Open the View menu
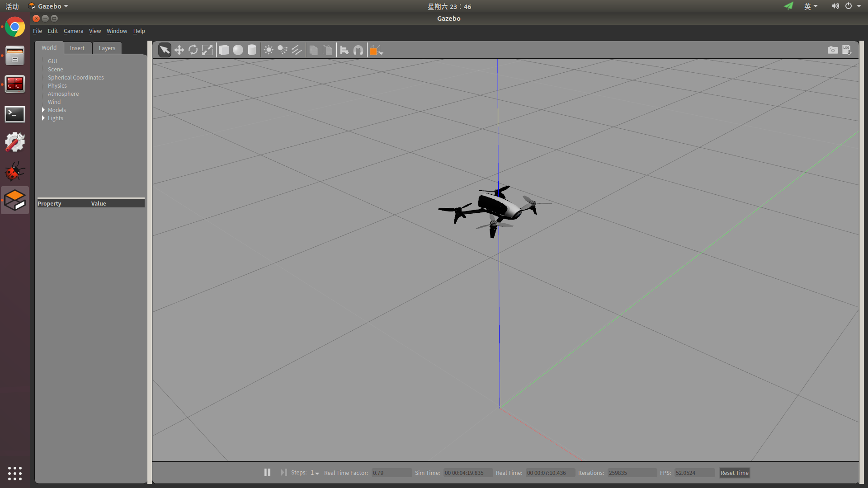The image size is (868, 488). [x=95, y=31]
